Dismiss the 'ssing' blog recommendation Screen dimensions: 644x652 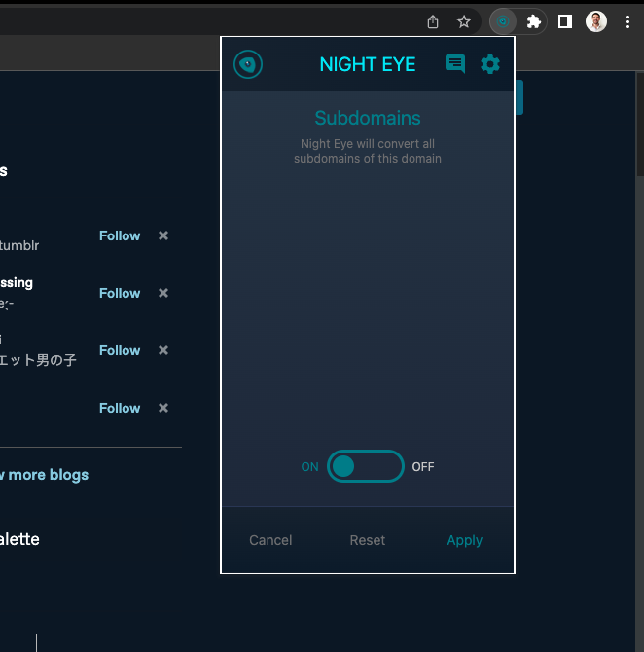tap(163, 293)
